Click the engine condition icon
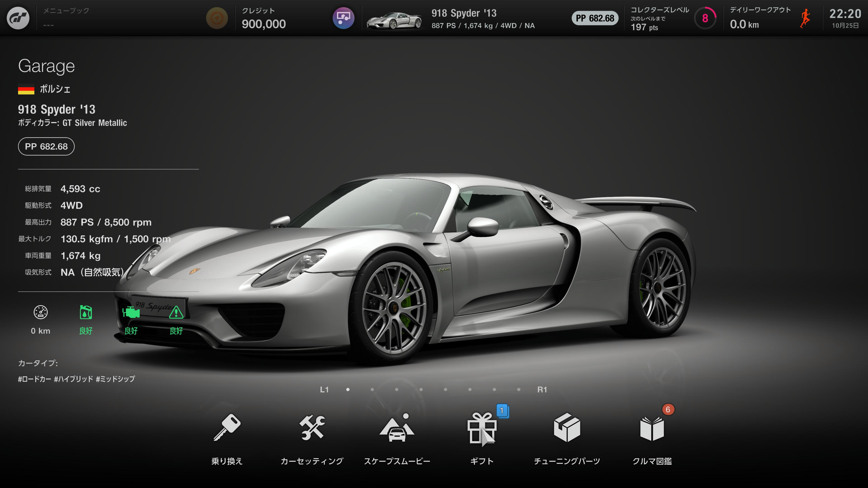Viewport: 868px width, 488px height. pos(131,312)
